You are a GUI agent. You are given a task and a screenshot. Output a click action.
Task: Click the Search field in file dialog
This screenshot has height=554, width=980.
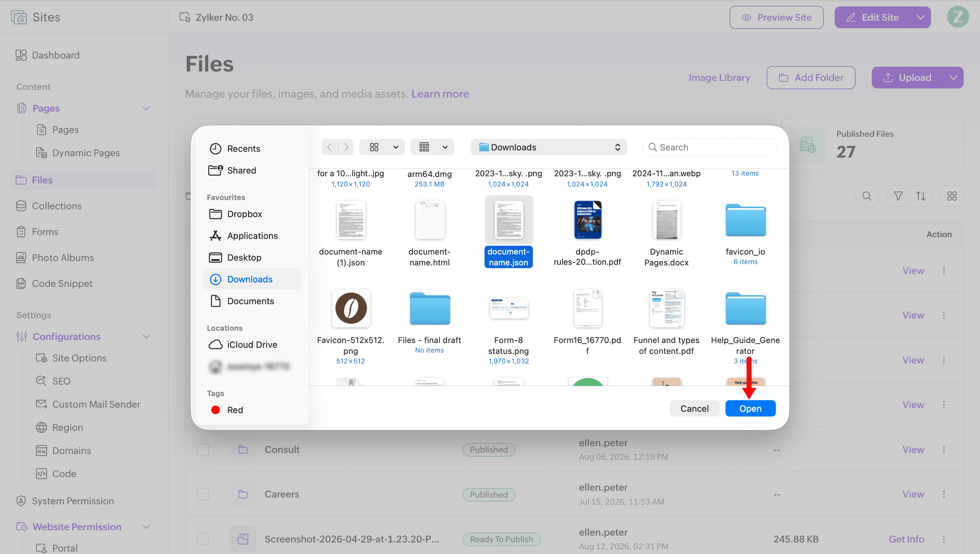pyautogui.click(x=709, y=147)
